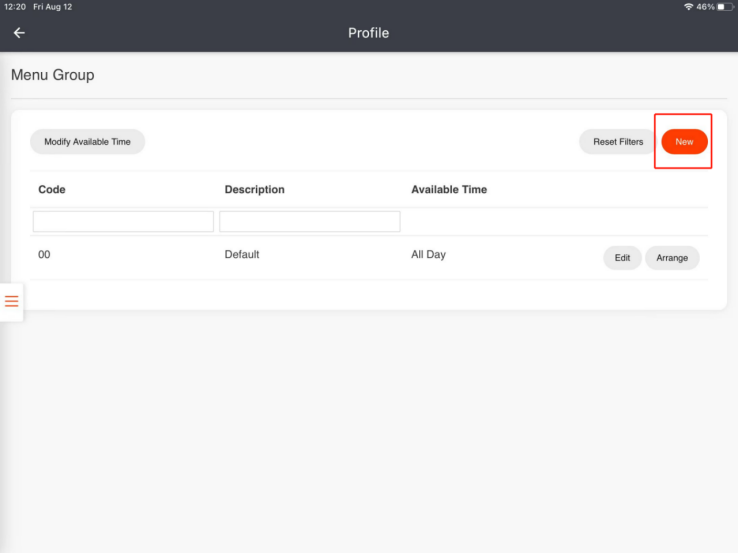This screenshot has width=738, height=554.
Task: Select the Description column header
Action: (x=255, y=190)
